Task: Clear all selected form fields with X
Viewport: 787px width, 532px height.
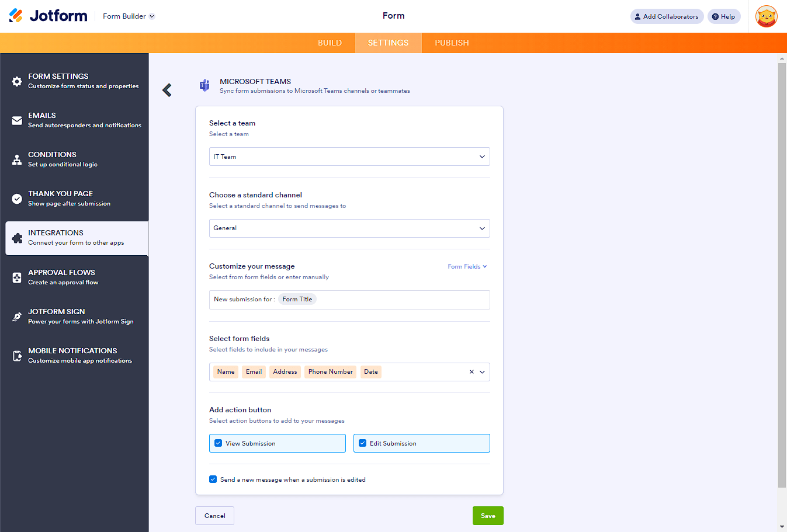Action: (x=471, y=372)
